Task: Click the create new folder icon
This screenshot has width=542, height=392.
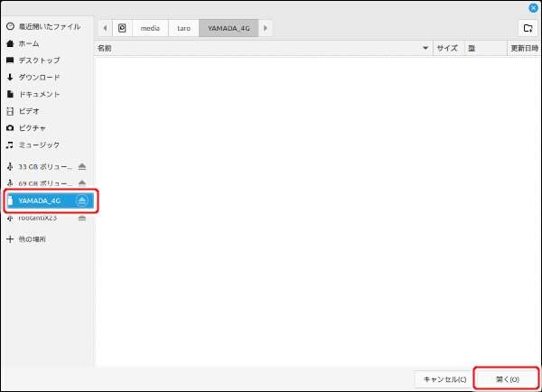Action: click(528, 28)
